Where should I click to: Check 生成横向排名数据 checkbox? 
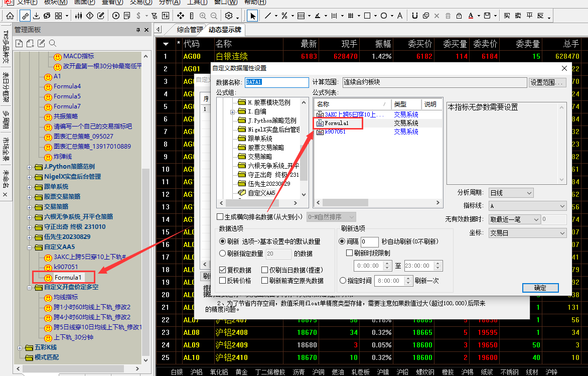pyautogui.click(x=220, y=216)
